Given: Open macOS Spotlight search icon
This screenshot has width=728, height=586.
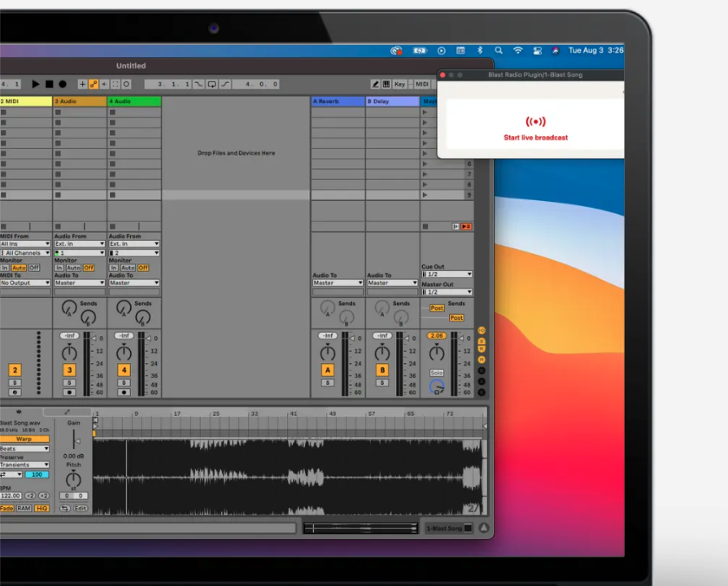Looking at the screenshot, I should pos(499,50).
